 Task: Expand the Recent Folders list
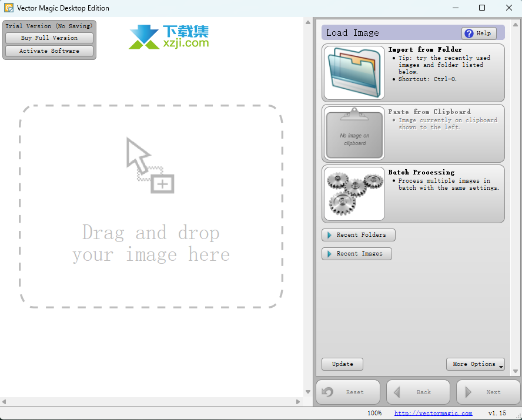pyautogui.click(x=358, y=235)
